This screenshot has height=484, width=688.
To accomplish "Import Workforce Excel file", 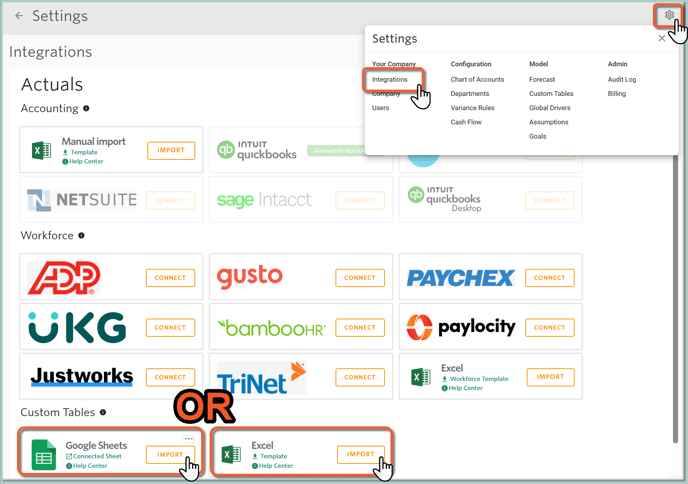I will [x=549, y=377].
